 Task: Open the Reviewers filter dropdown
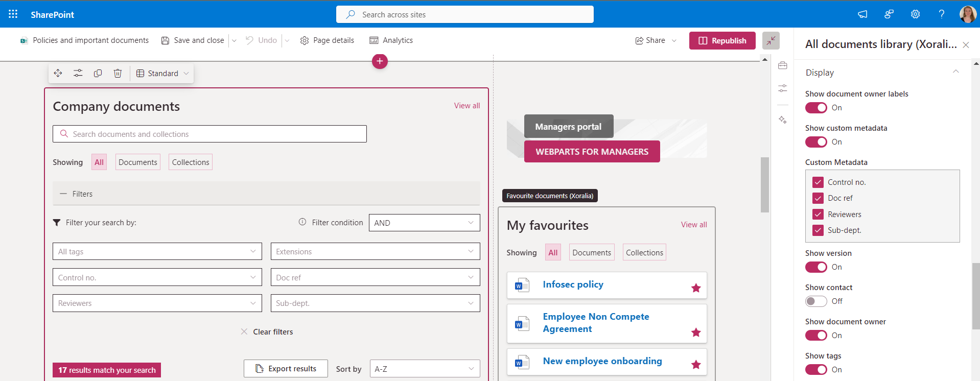[x=157, y=303]
